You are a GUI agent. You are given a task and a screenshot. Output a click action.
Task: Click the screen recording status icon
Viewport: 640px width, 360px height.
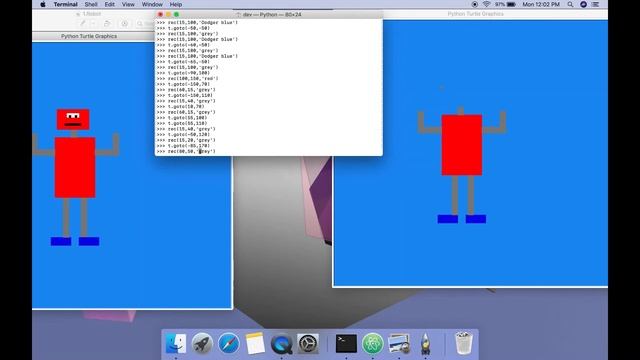click(474, 4)
